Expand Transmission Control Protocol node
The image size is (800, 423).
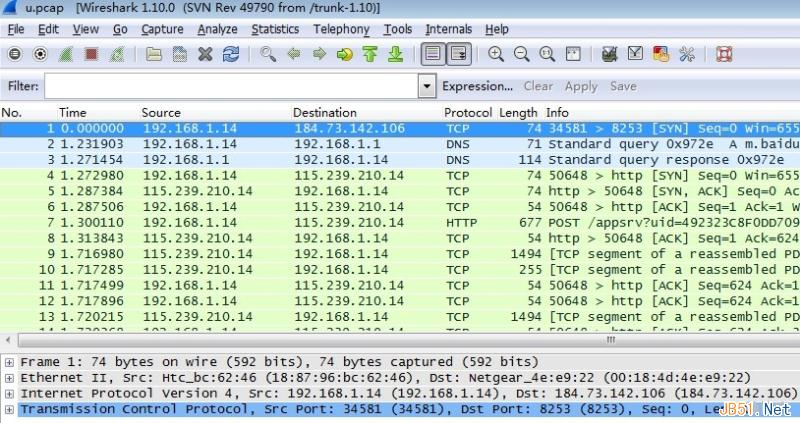click(9, 409)
